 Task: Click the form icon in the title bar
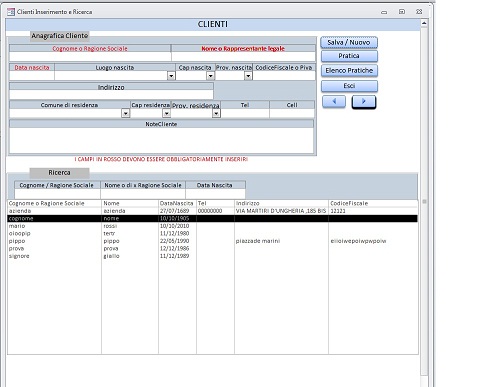[x=11, y=12]
